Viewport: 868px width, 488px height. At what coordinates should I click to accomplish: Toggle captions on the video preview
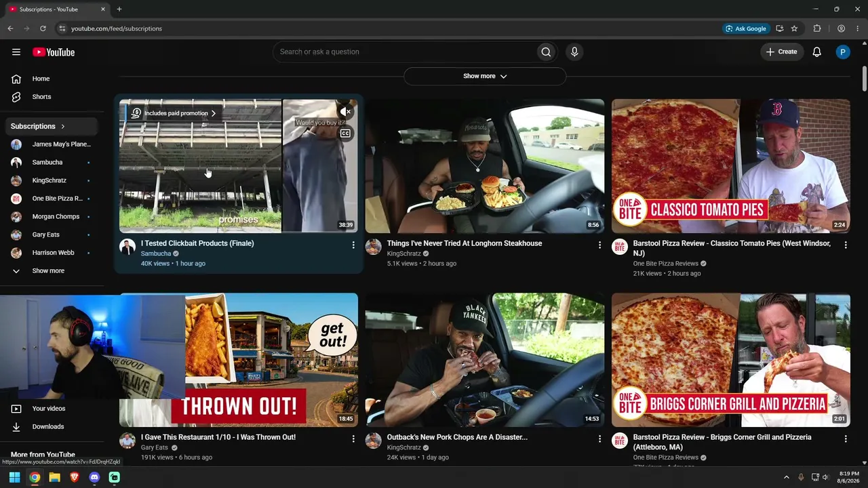click(346, 134)
